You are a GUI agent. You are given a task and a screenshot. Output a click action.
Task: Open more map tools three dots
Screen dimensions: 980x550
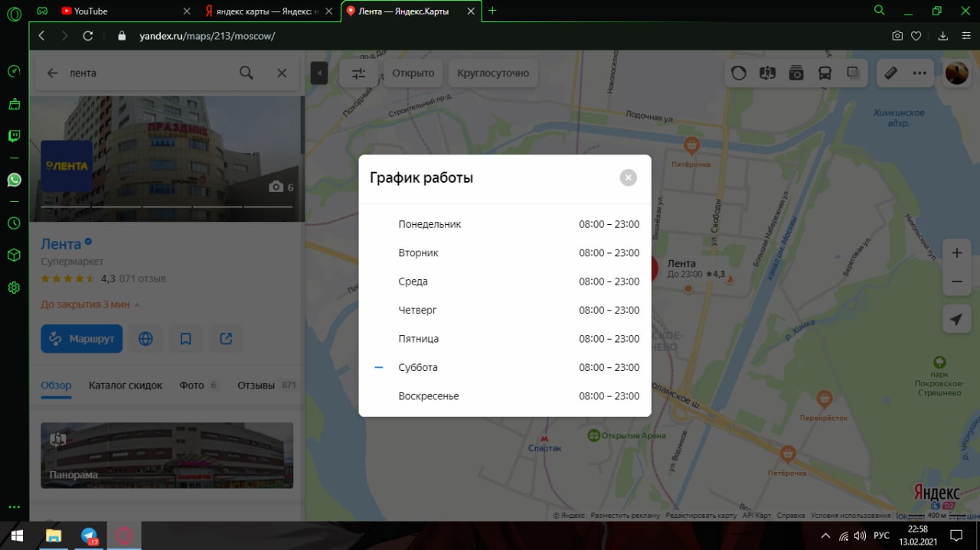pyautogui.click(x=920, y=73)
